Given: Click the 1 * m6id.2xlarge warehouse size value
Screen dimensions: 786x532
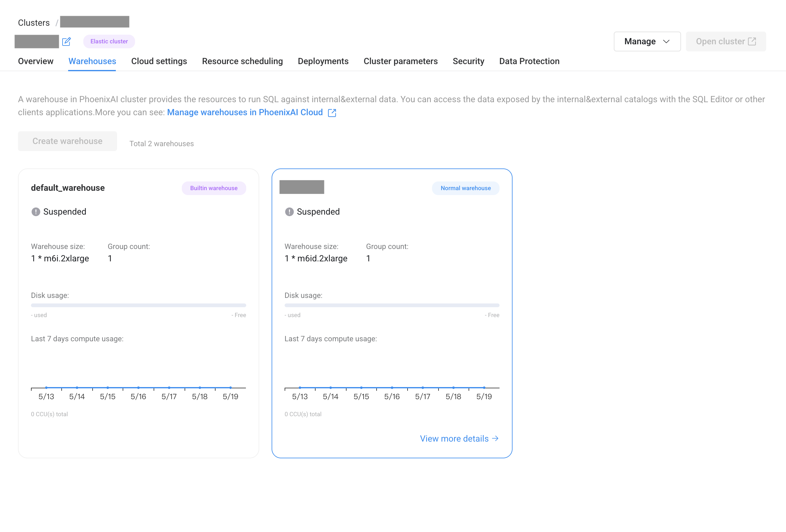Looking at the screenshot, I should tap(316, 258).
